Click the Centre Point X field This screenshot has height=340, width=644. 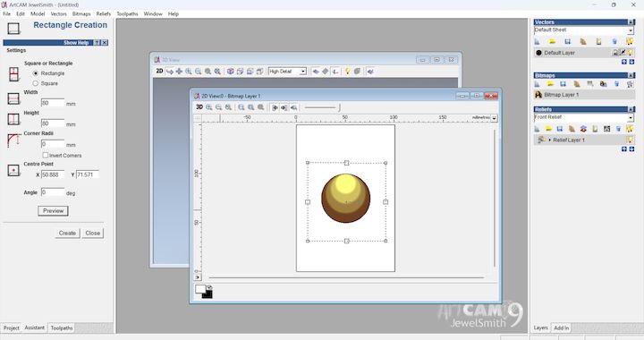(x=53, y=174)
